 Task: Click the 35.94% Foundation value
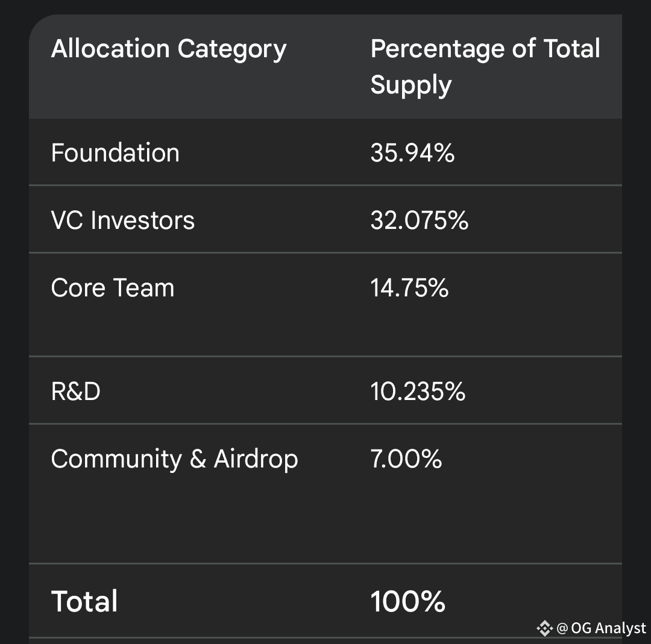click(412, 152)
